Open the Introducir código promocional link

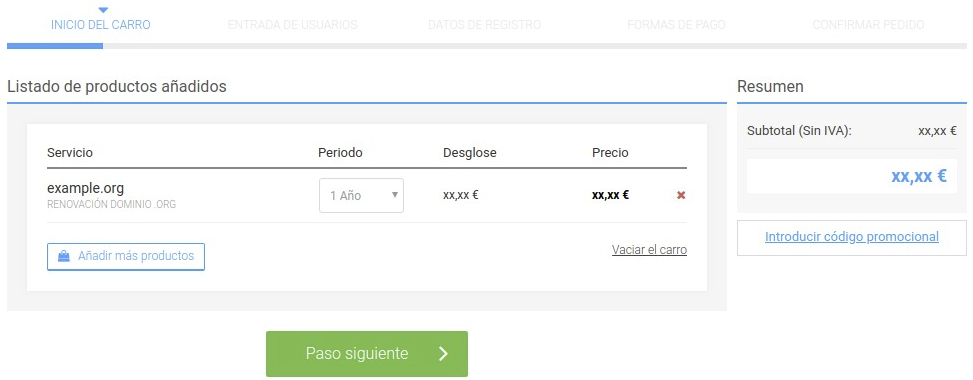pyautogui.click(x=851, y=237)
